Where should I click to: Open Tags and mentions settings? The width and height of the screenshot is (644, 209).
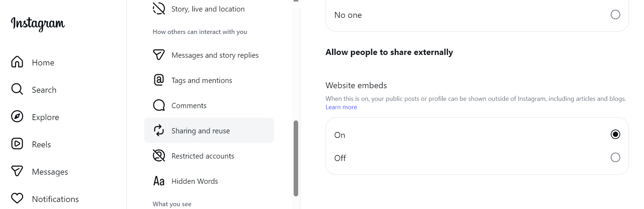click(x=201, y=80)
